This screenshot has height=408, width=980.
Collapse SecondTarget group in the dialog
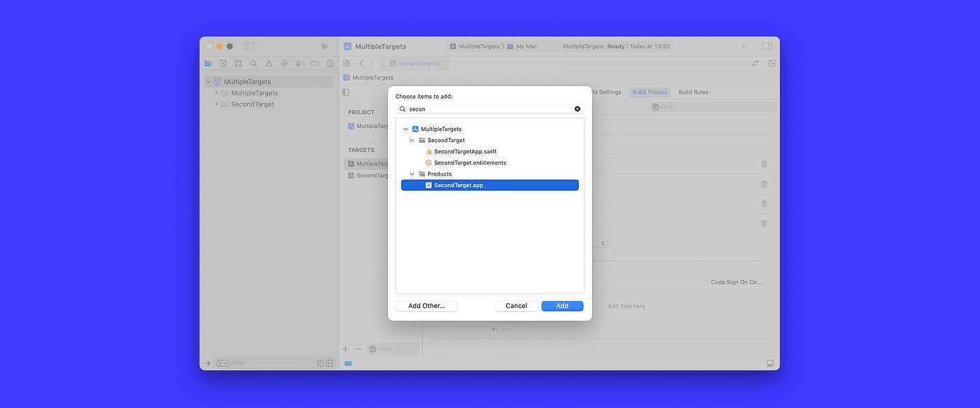point(412,141)
